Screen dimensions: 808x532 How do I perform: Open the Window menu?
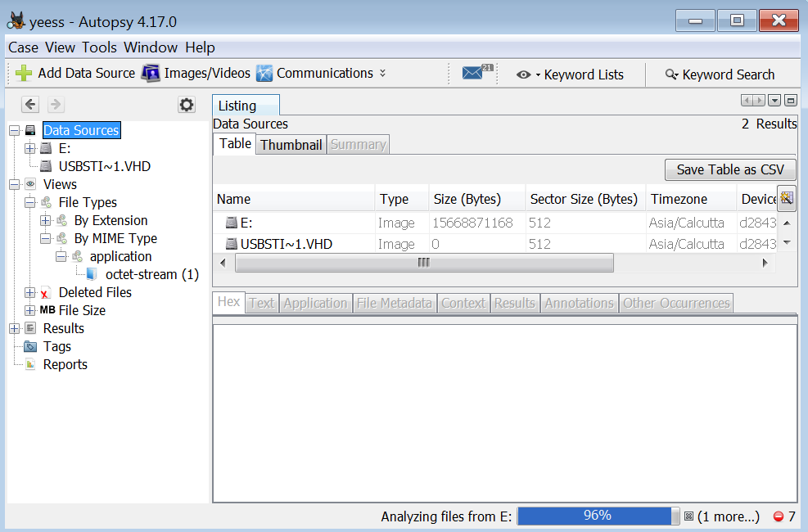(151, 47)
